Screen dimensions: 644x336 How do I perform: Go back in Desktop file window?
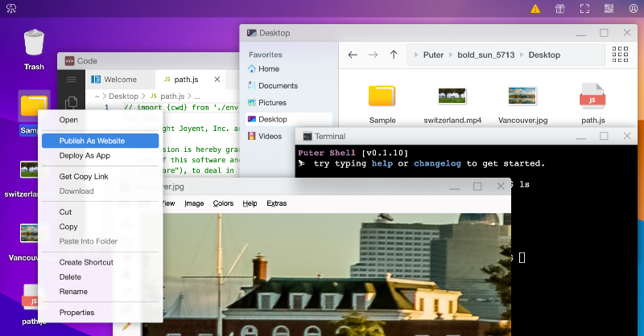pyautogui.click(x=353, y=55)
